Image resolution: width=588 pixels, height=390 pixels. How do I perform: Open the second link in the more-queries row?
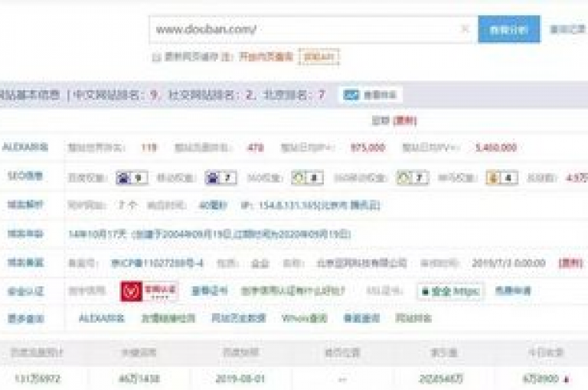click(x=168, y=318)
